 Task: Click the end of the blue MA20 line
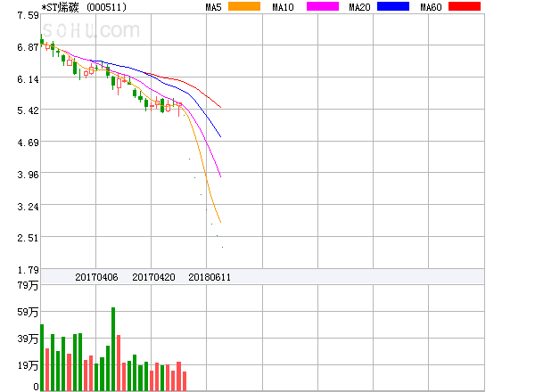tap(221, 136)
